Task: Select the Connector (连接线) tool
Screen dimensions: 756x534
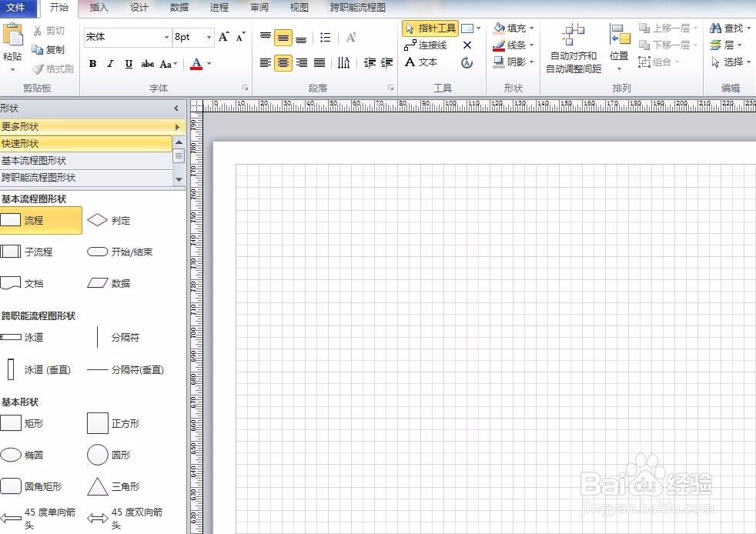Action: [x=426, y=45]
